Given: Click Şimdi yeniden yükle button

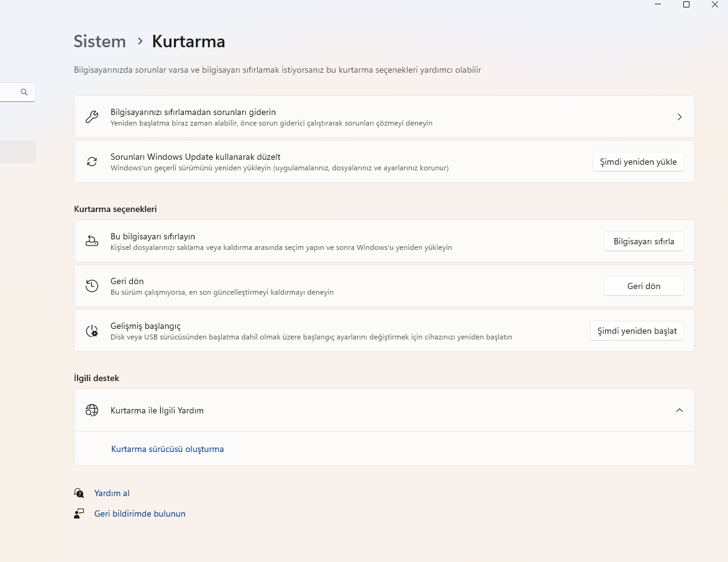Looking at the screenshot, I should click(638, 162).
